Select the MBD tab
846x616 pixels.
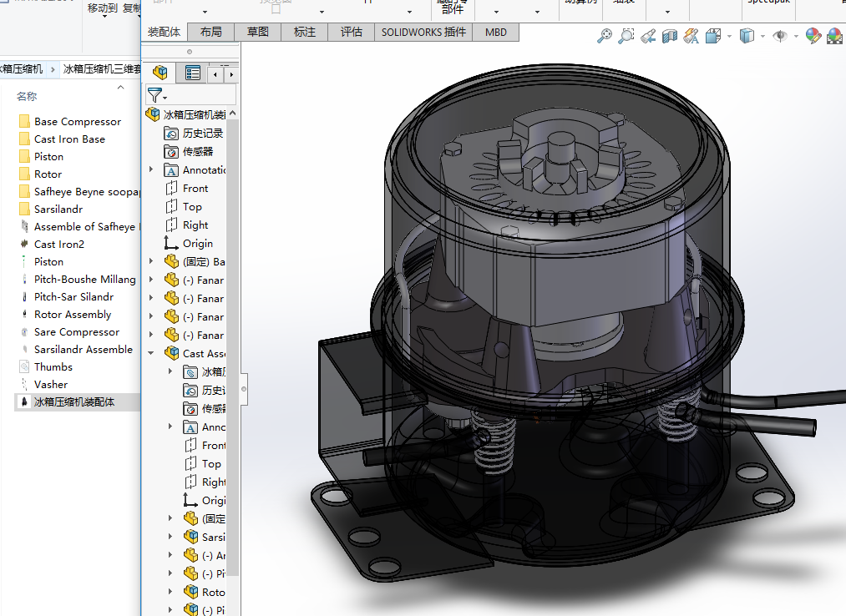(496, 32)
